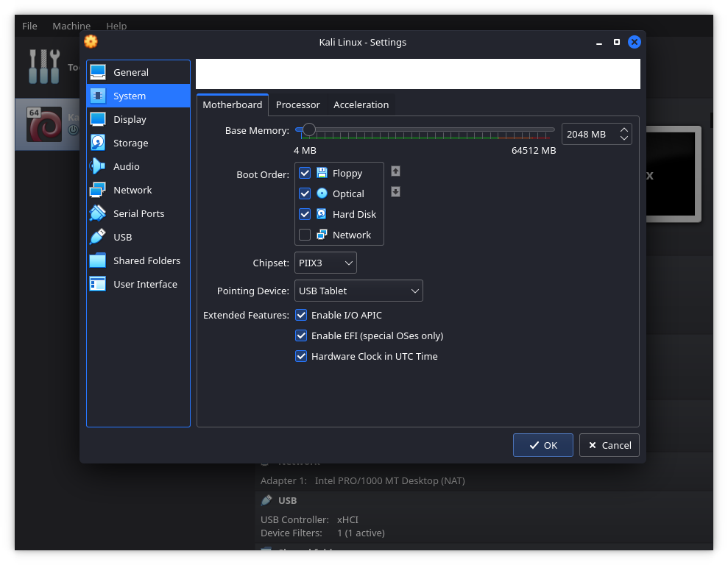Switch to the Processor tab
728x565 pixels.
pos(297,105)
